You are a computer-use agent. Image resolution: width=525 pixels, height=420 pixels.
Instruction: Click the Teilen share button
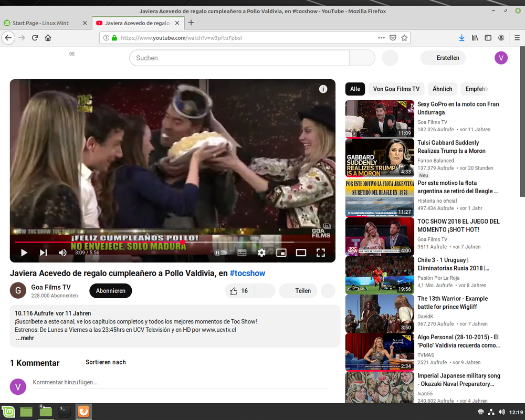pyautogui.click(x=299, y=291)
